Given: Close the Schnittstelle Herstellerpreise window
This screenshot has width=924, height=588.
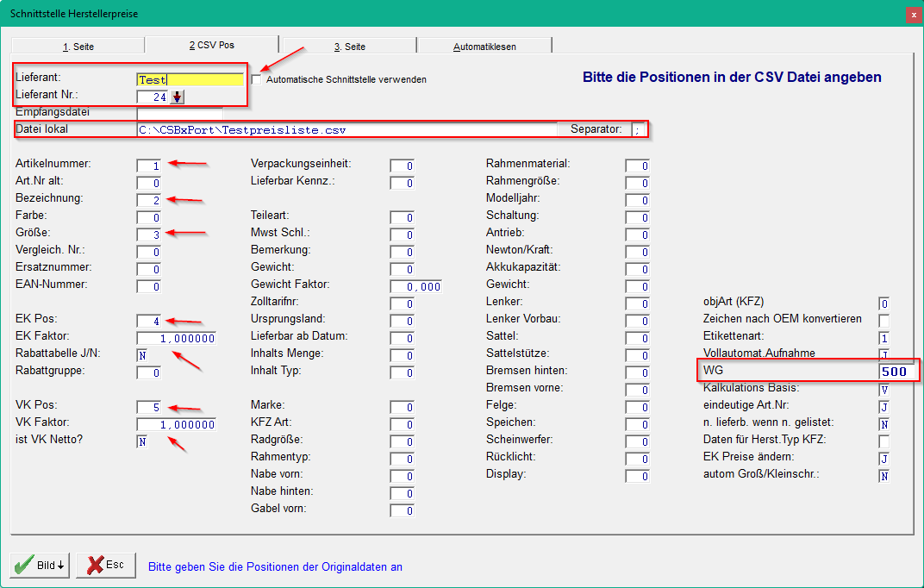Looking at the screenshot, I should tap(914, 14).
